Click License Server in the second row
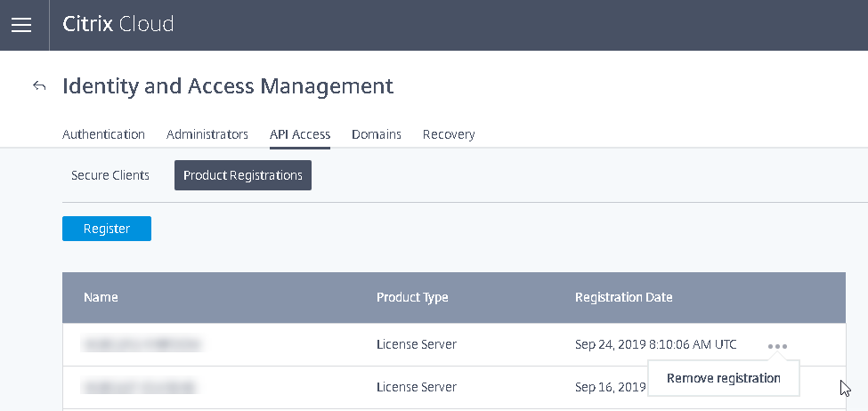 point(417,387)
